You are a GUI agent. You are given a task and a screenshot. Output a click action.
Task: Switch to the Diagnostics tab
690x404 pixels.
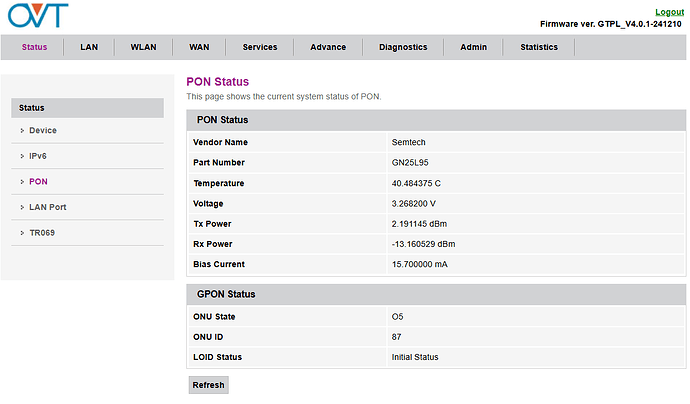403,47
